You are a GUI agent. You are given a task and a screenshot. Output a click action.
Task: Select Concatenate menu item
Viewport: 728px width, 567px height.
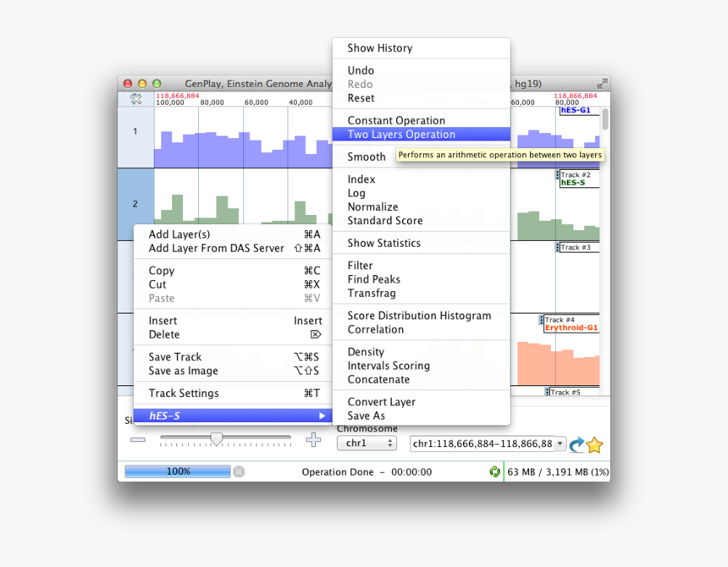421,379
